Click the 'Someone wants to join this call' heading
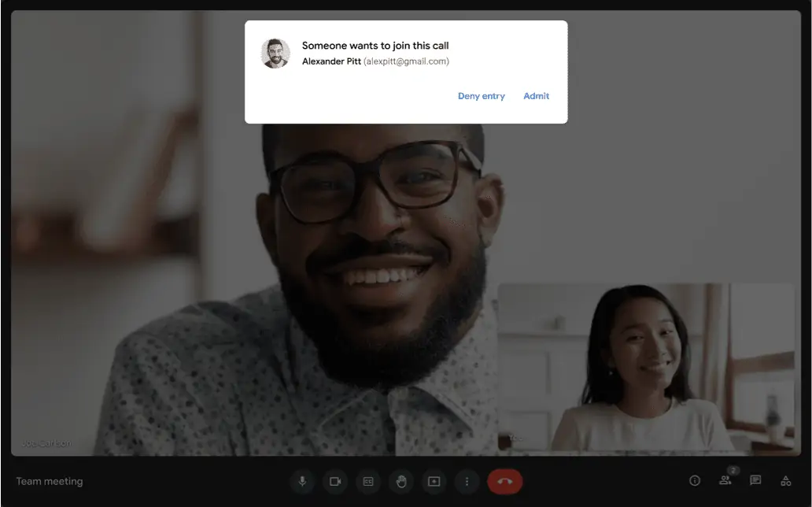812x507 pixels. click(375, 46)
